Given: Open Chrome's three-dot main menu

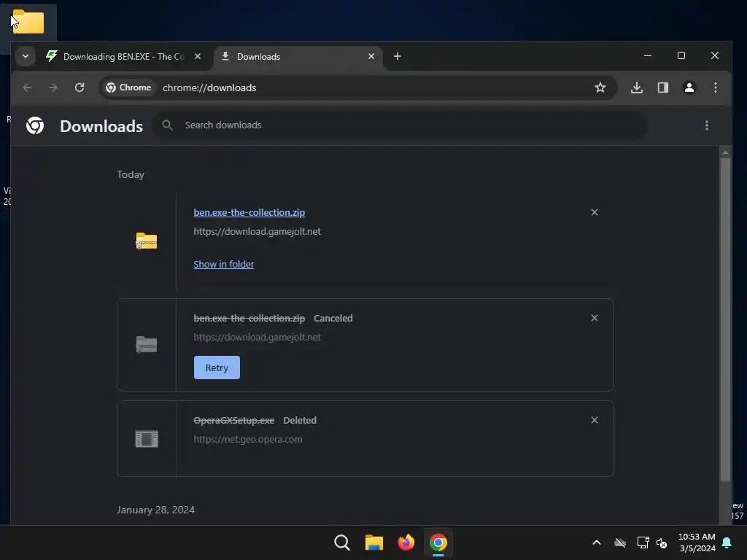Looking at the screenshot, I should [715, 87].
